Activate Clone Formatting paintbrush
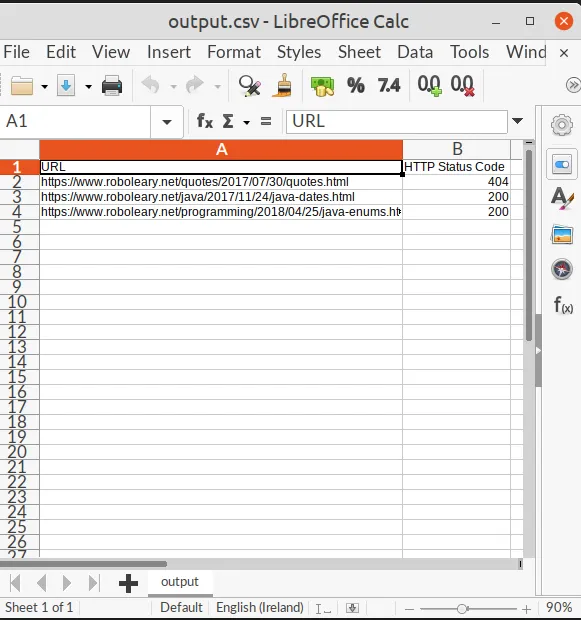Viewport: 581px width, 620px height. [x=283, y=86]
